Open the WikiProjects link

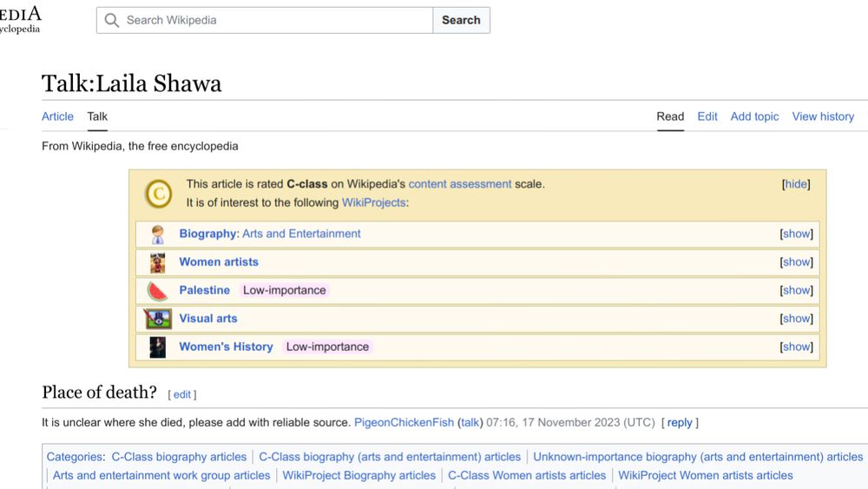373,202
